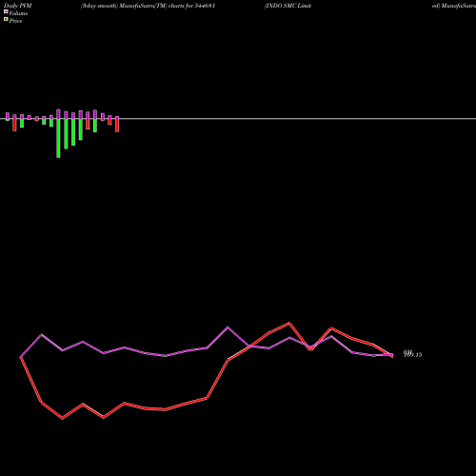476x476 pixels.
Task: Click the 'Daily PVM' chart title text
Action: click(18, 6)
